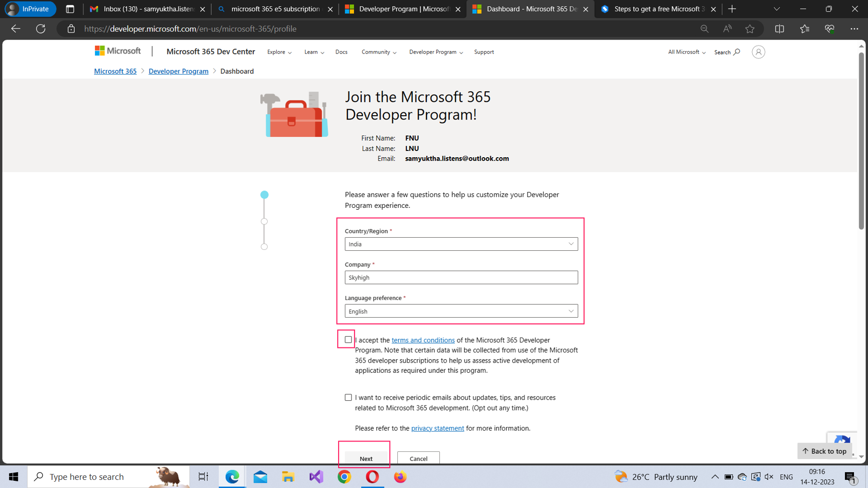
Task: Open the Docs menu item
Action: (x=341, y=52)
